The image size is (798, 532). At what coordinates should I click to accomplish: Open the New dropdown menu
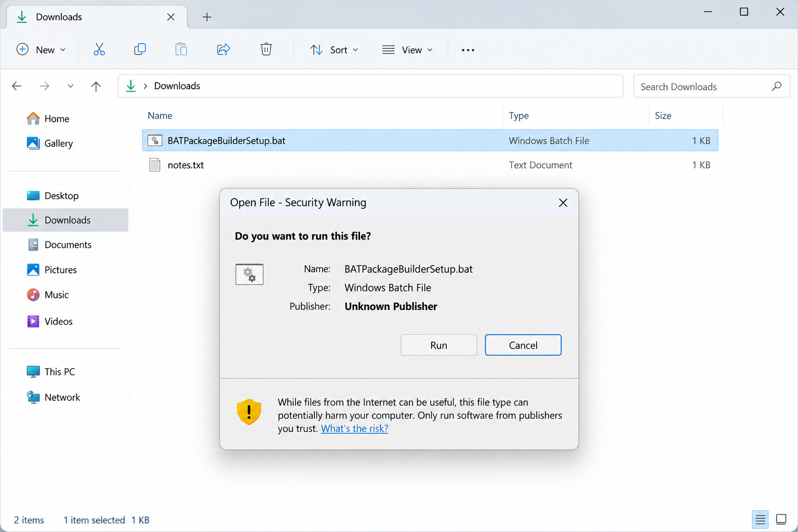coord(41,50)
